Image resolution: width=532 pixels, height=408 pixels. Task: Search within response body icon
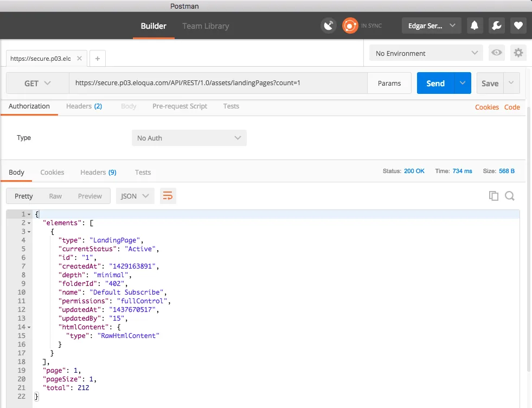[510, 196]
